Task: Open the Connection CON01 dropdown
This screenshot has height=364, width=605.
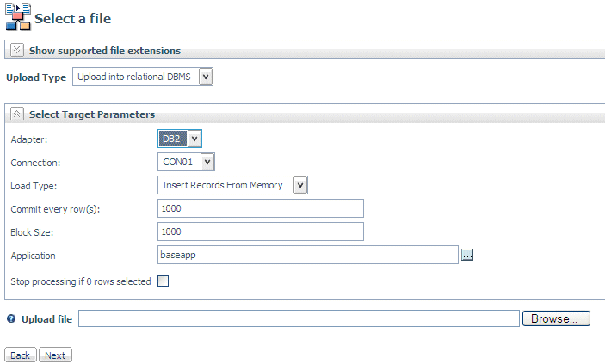Action: coord(207,162)
